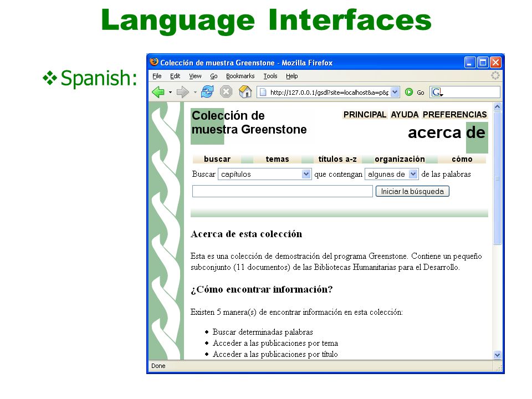Open the Tools menu
This screenshot has width=532, height=399.
coord(270,76)
